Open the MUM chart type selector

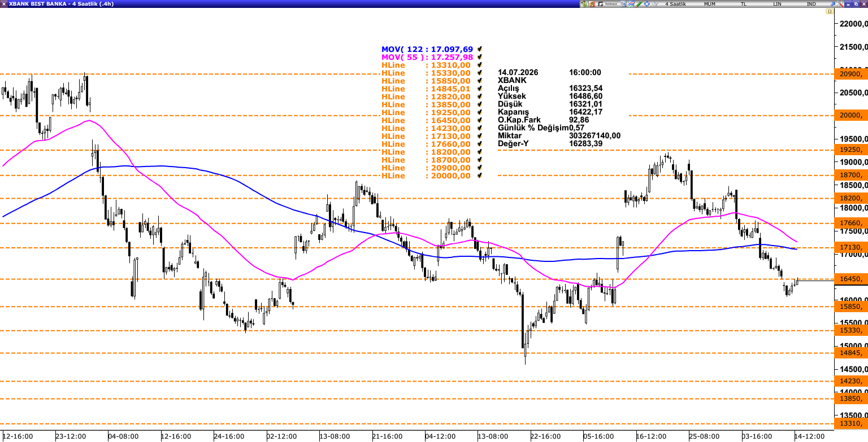coord(710,4)
